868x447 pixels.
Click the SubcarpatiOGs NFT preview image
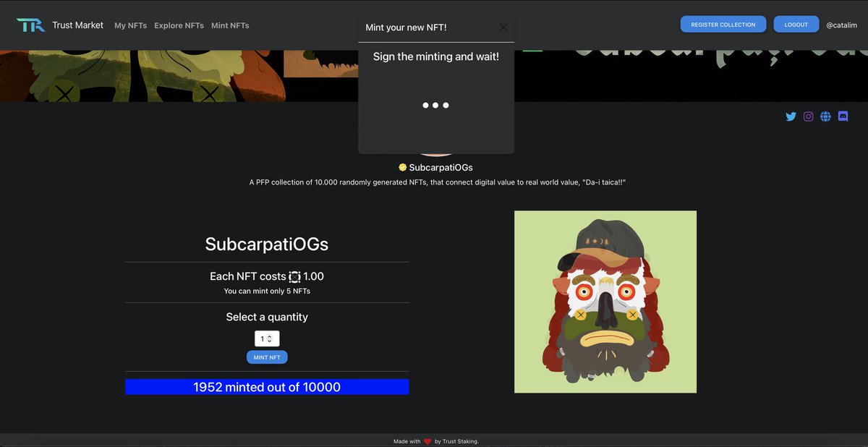pyautogui.click(x=605, y=302)
